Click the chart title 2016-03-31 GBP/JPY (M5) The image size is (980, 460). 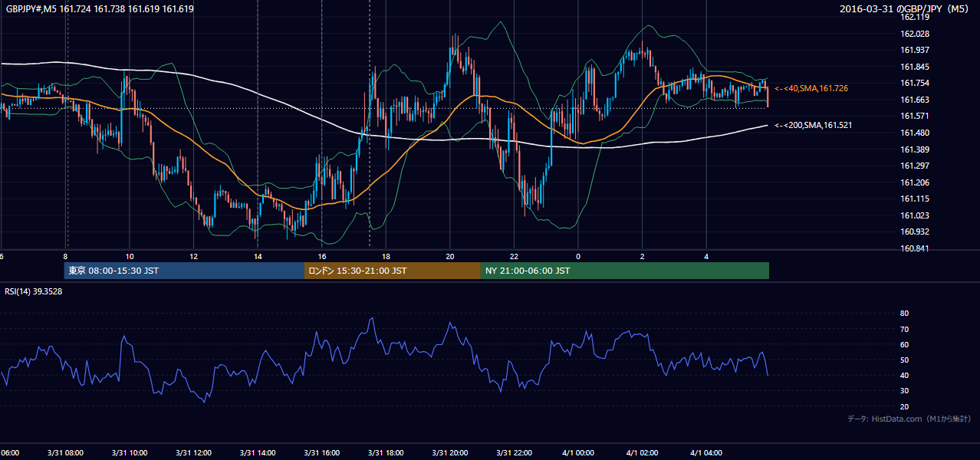[906, 9]
